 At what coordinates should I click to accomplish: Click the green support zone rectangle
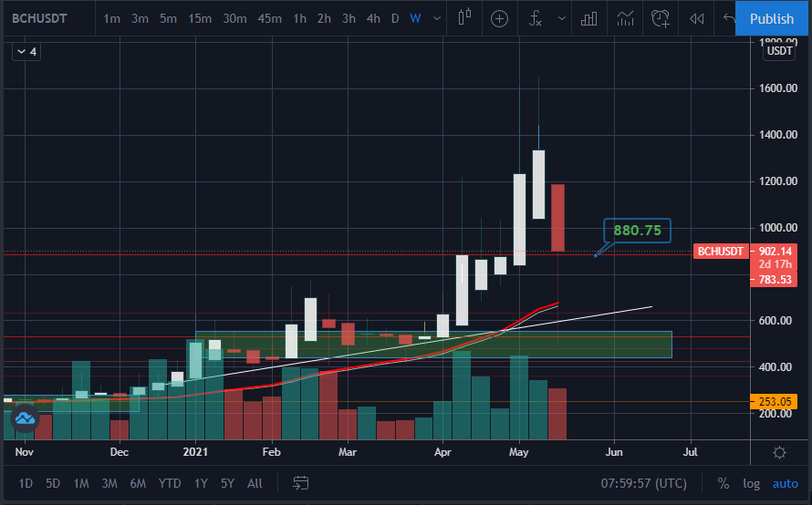pyautogui.click(x=433, y=345)
